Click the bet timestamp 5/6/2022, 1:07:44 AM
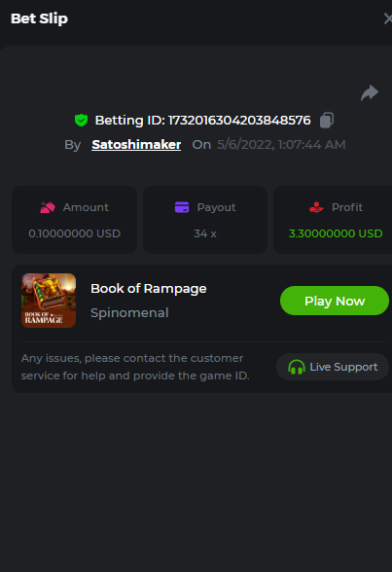The image size is (392, 572). pyautogui.click(x=281, y=145)
